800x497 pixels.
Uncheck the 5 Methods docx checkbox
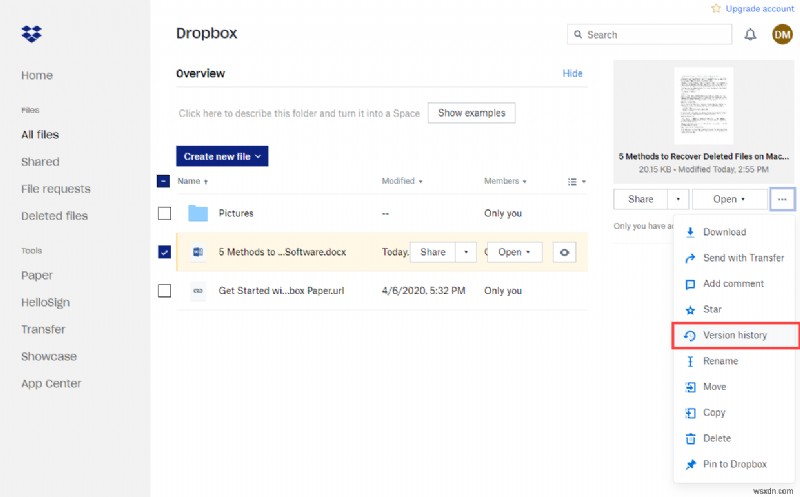pos(164,252)
